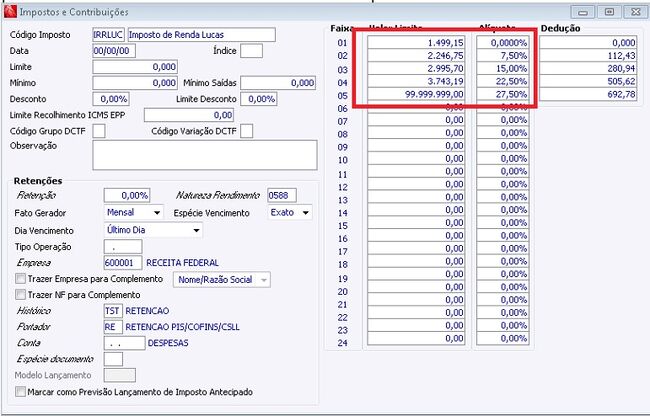Click the DESPESAS account text
Screen dimensions: 650x416
point(168,343)
